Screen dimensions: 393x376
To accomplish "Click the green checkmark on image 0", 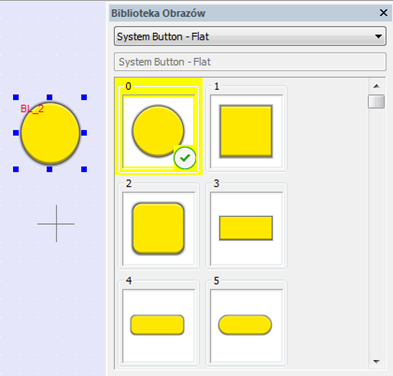I will tap(185, 157).
